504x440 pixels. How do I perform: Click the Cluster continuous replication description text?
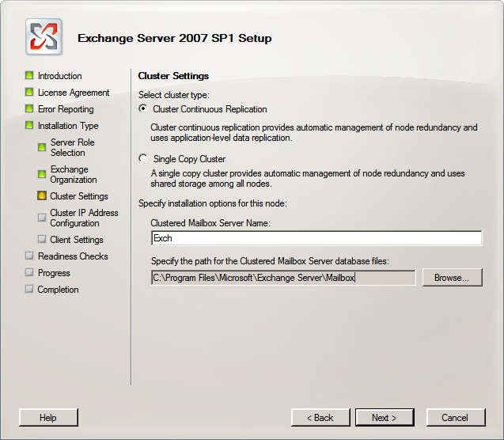(x=314, y=132)
